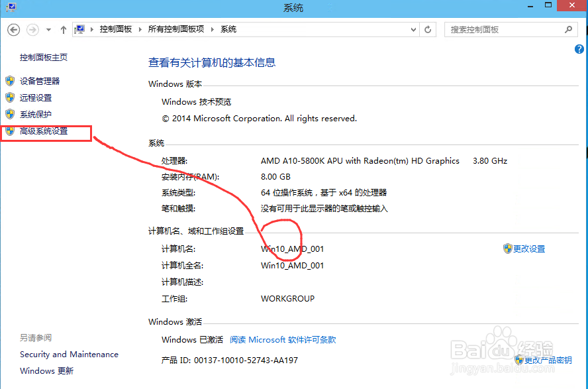The image size is (588, 389).
Task: Open help via the question mark icon
Action: tap(579, 48)
